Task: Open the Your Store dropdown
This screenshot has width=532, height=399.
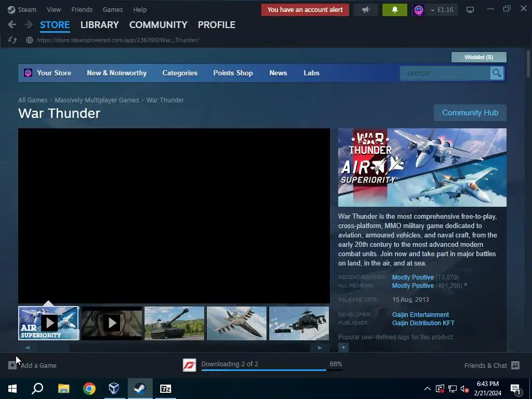Action: pyautogui.click(x=54, y=73)
